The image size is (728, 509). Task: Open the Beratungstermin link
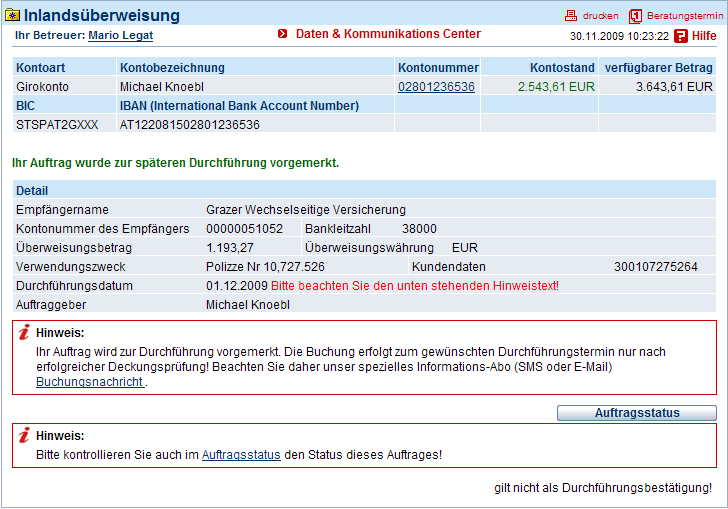[x=685, y=16]
